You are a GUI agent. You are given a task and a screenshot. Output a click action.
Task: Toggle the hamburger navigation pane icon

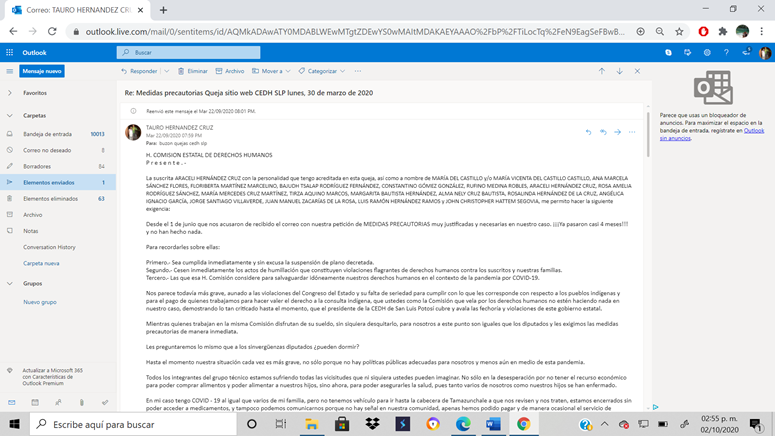click(9, 71)
